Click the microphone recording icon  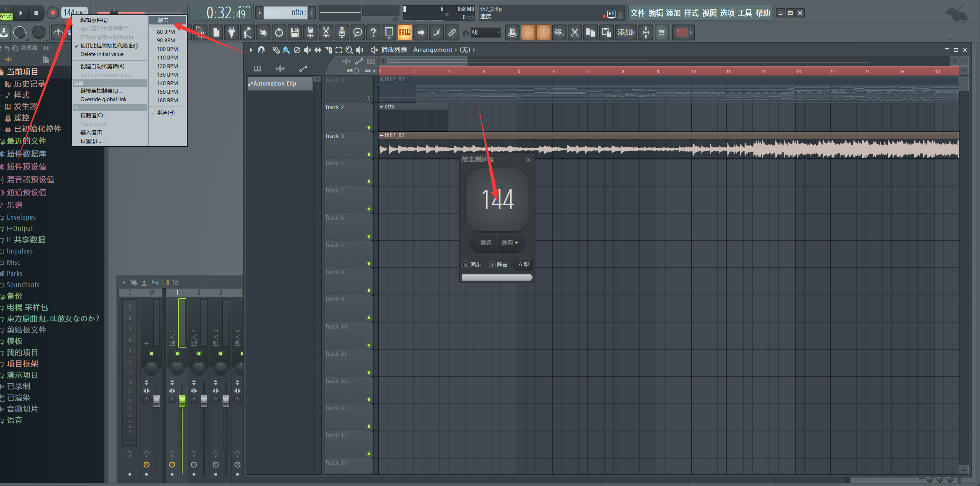coord(342,33)
